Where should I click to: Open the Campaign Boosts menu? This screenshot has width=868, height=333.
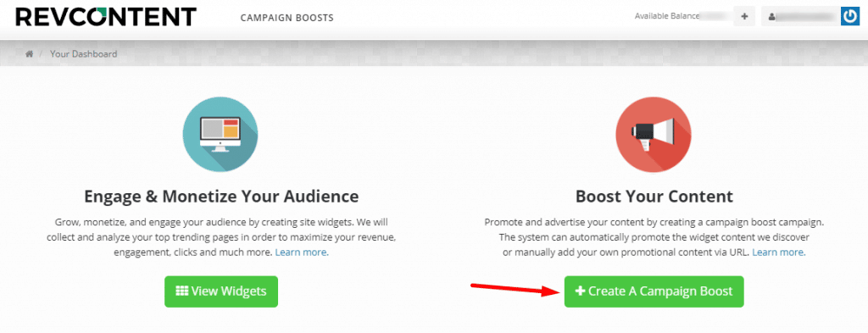pyautogui.click(x=287, y=18)
